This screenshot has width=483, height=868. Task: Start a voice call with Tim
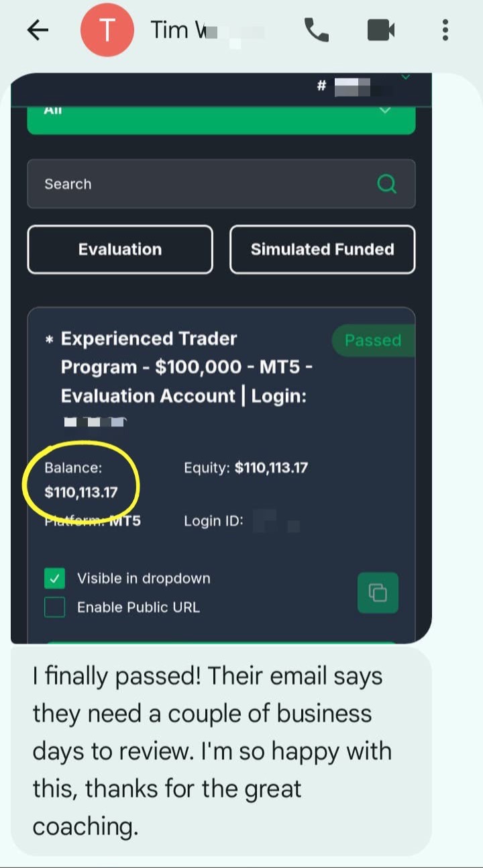point(316,30)
